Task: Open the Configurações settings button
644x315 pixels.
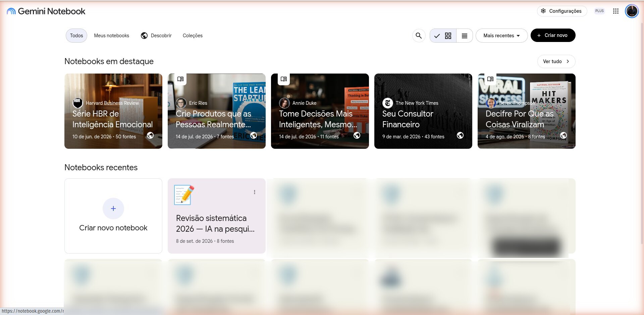Action: (562, 11)
